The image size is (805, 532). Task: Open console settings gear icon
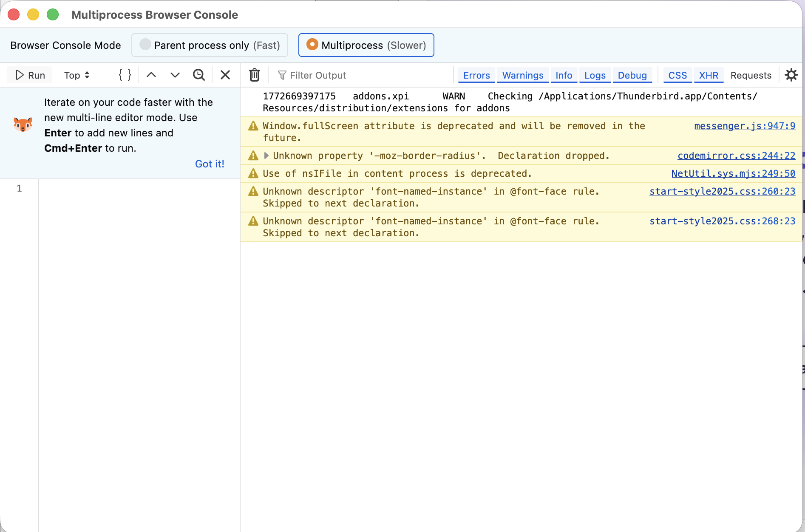(791, 75)
